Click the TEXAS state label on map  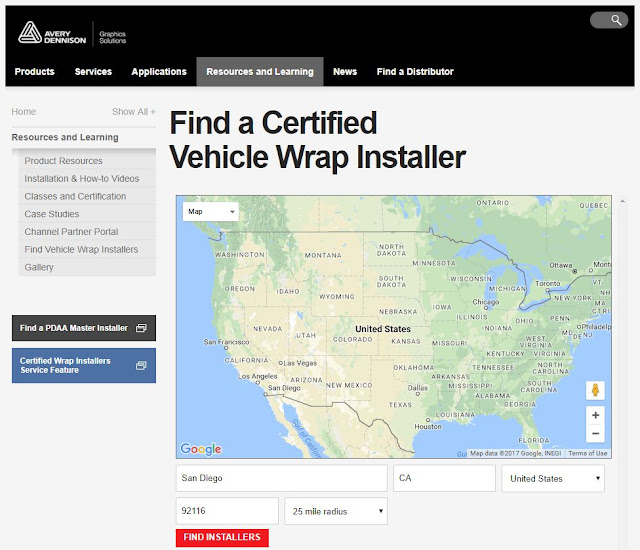[400, 405]
